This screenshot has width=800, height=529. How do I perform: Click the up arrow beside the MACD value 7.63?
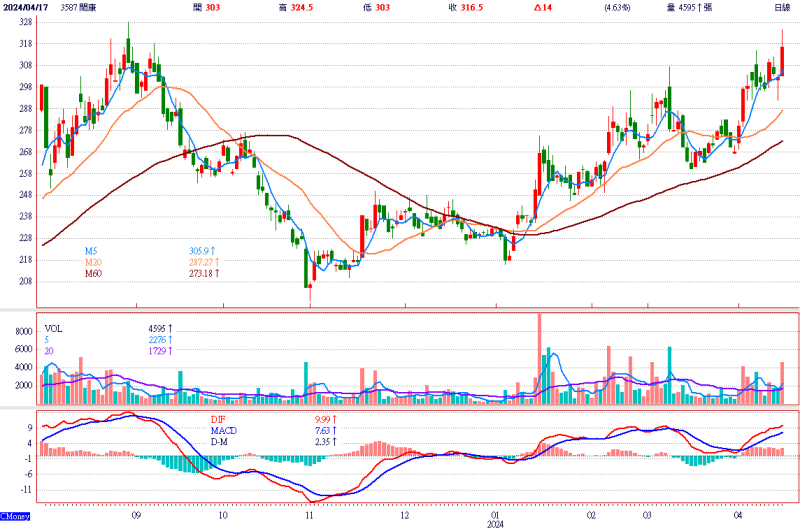[333, 430]
